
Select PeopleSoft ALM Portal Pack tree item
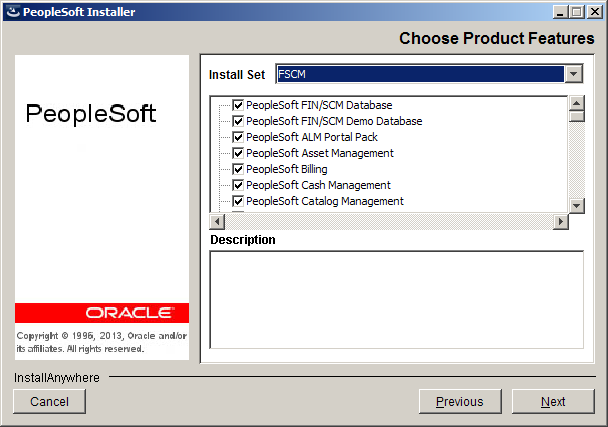(x=312, y=137)
